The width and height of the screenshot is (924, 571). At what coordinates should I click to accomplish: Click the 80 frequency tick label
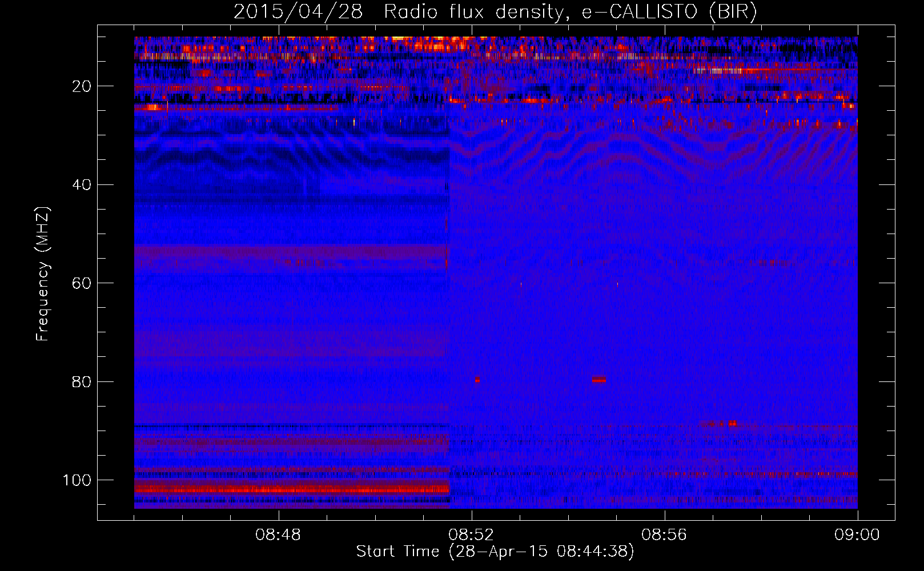(x=82, y=381)
